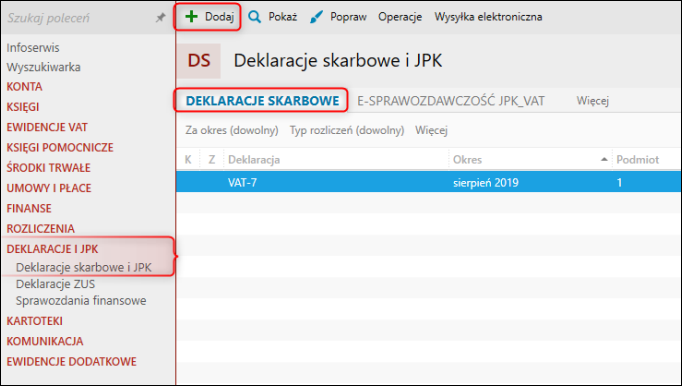This screenshot has height=386, width=682.
Task: Expand the KARTOTEKI section
Action: click(x=34, y=321)
